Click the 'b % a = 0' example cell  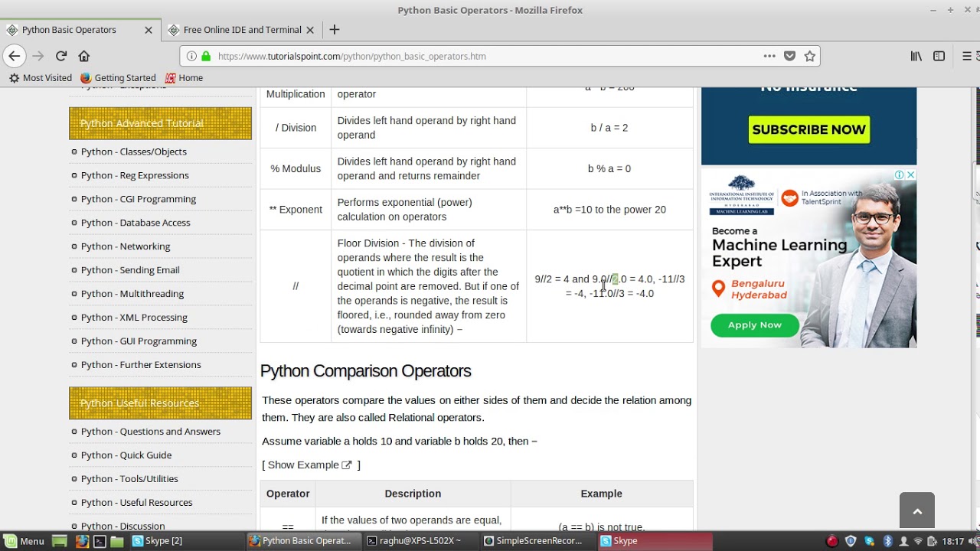click(609, 168)
